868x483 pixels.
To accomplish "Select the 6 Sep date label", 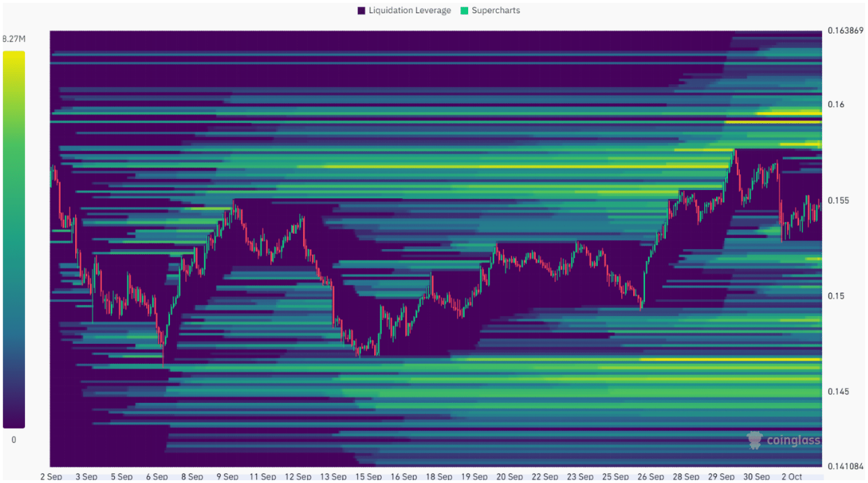I will coord(157,477).
